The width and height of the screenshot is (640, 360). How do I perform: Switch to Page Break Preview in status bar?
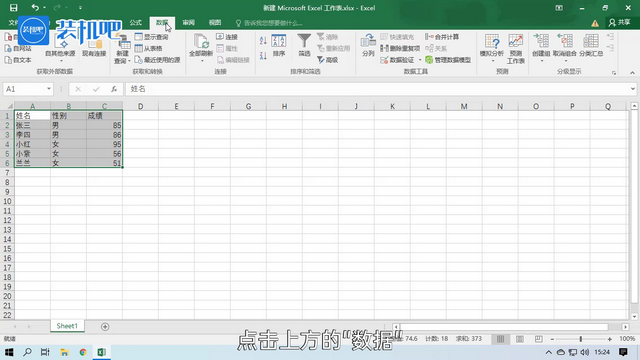pyautogui.click(x=539, y=339)
